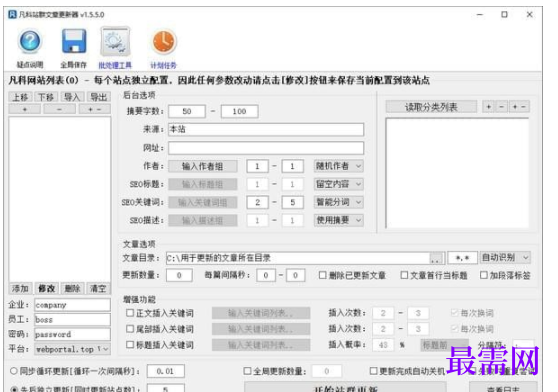Export site list with 导出 button
558x392 pixels.
pos(99,97)
